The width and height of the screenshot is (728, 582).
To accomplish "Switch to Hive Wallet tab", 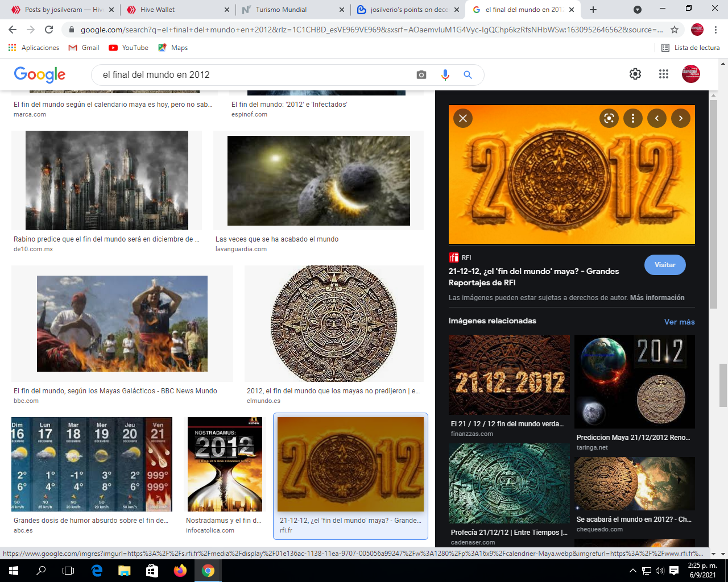I will (176, 10).
